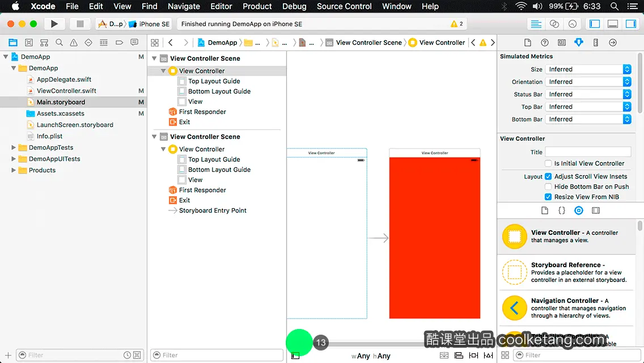This screenshot has height=363, width=644.
Task: Collapse the first View Controller Scene
Action: [154, 58]
